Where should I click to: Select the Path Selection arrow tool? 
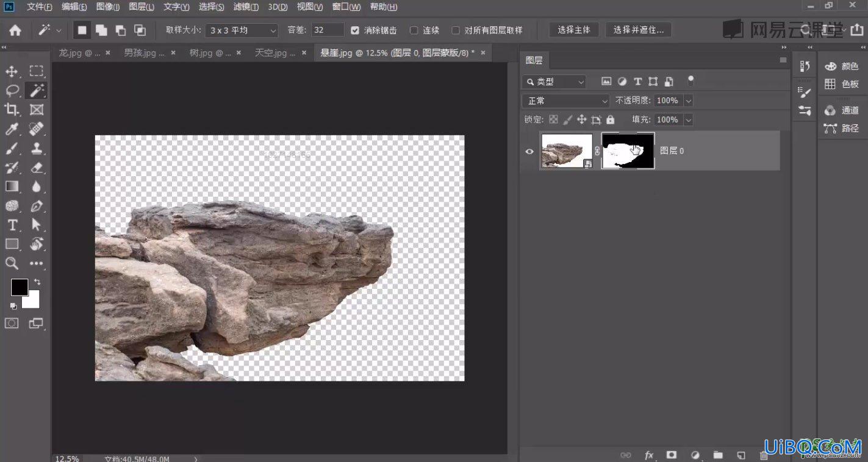pyautogui.click(x=37, y=225)
